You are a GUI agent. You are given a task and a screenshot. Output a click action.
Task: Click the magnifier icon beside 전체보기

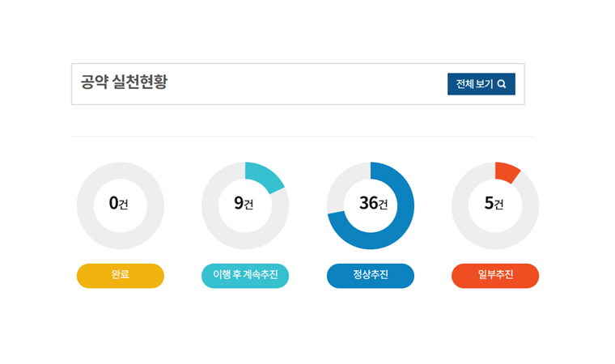[x=502, y=84]
